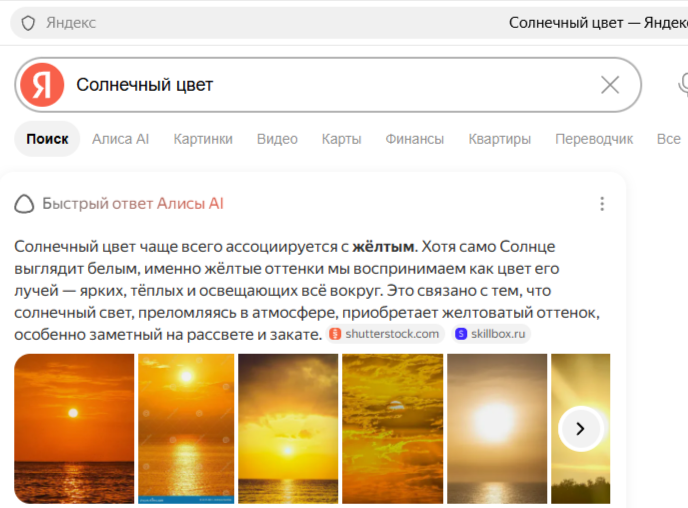Screen dimensions: 688x508
Task: Open the Видео tab
Action: [277, 139]
